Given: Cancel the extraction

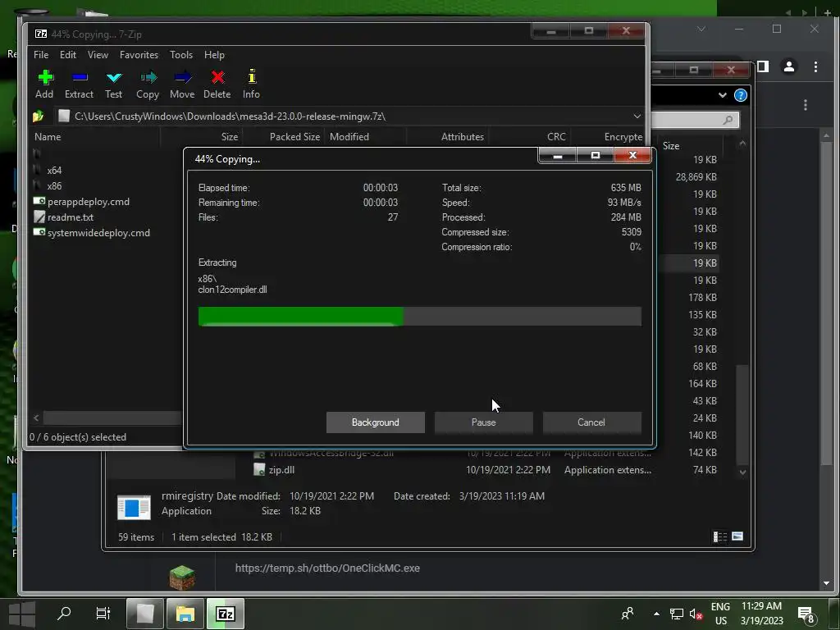Looking at the screenshot, I should tap(591, 422).
